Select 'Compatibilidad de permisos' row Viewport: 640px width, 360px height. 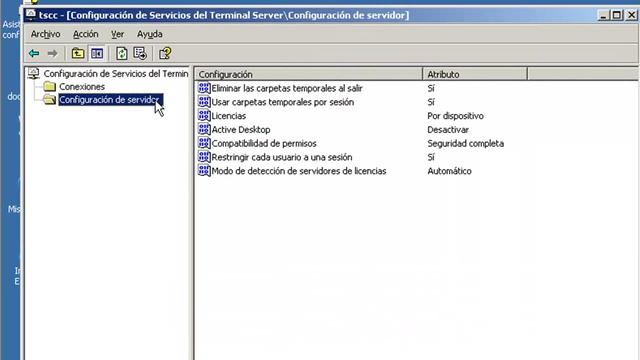(264, 144)
